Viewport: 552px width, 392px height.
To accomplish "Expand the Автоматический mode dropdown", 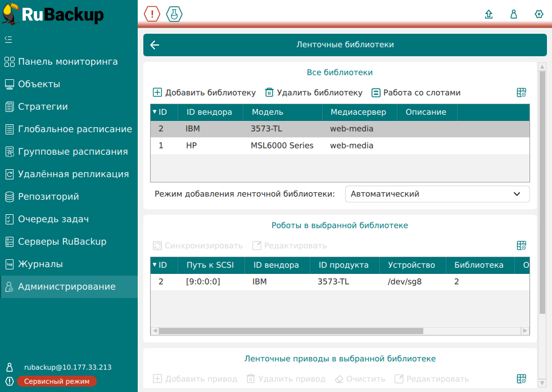I will [437, 194].
